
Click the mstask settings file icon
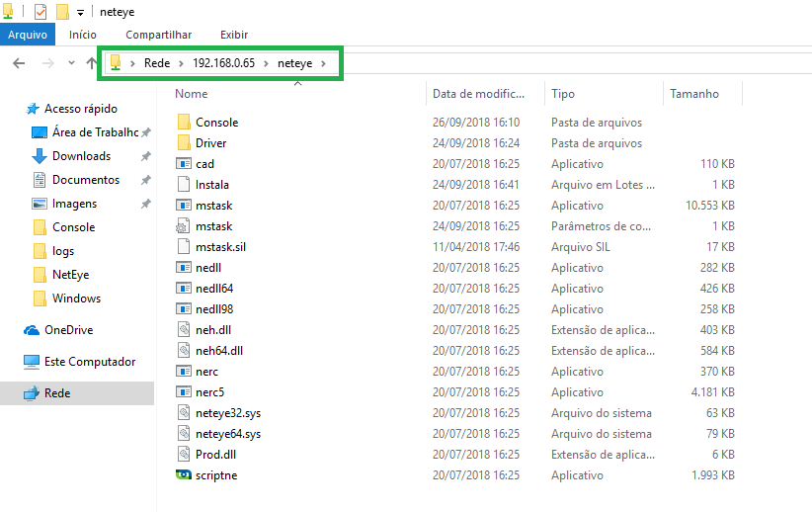184,226
